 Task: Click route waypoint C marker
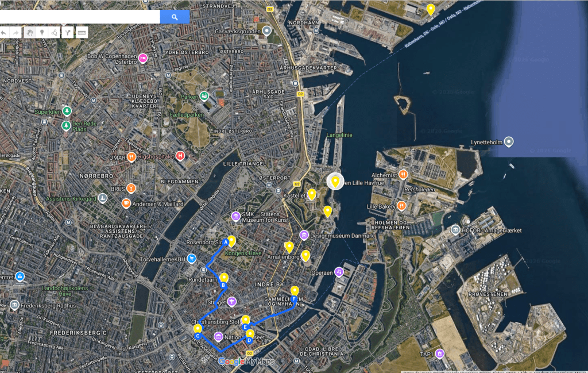coord(198,336)
